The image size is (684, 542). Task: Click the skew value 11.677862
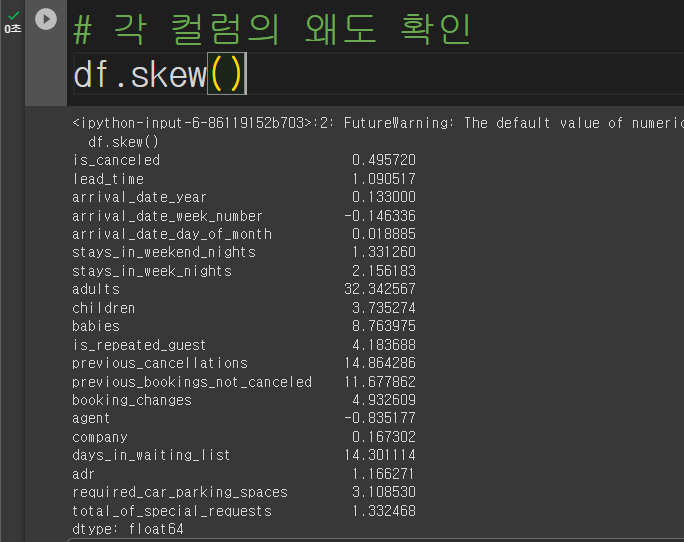coord(380,382)
